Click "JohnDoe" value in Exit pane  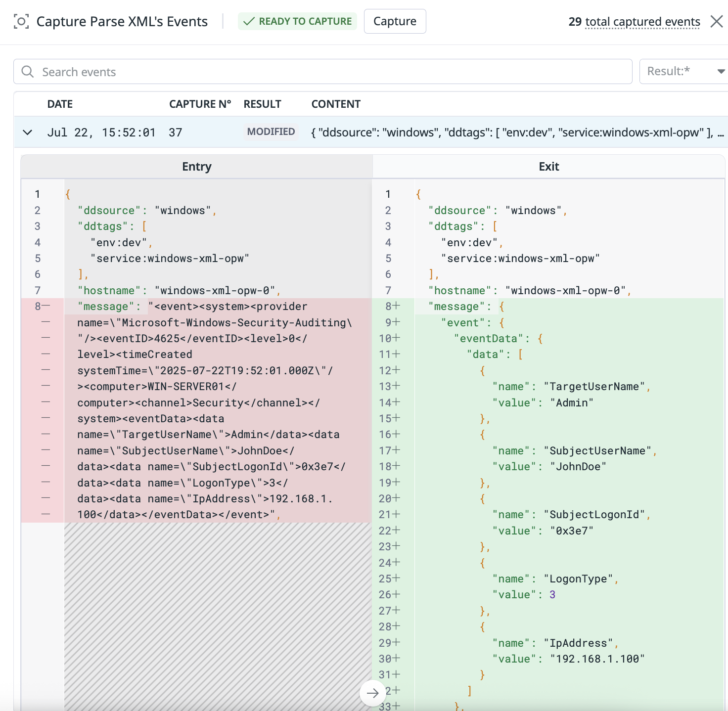[x=578, y=467]
